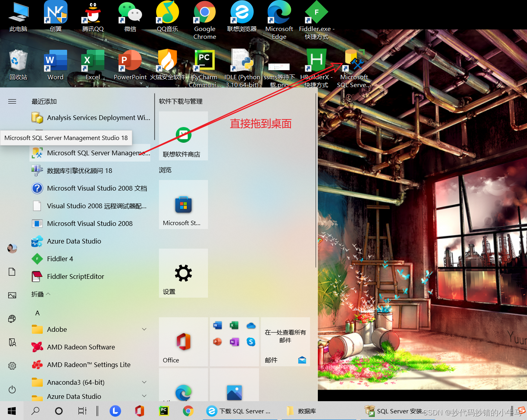Collapse recently added list with 折叠
Image resolution: width=527 pixels, height=420 pixels.
[41, 294]
